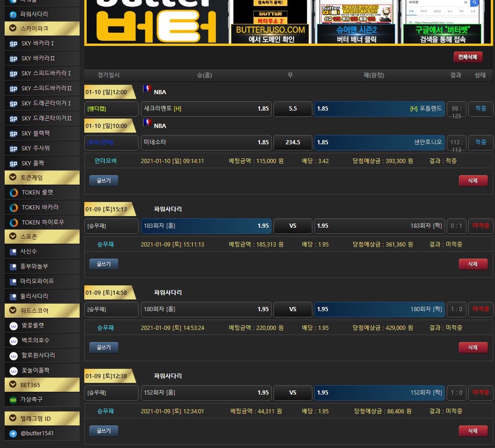
Task: Delete the 180회차 bet record
Action: pos(473,348)
